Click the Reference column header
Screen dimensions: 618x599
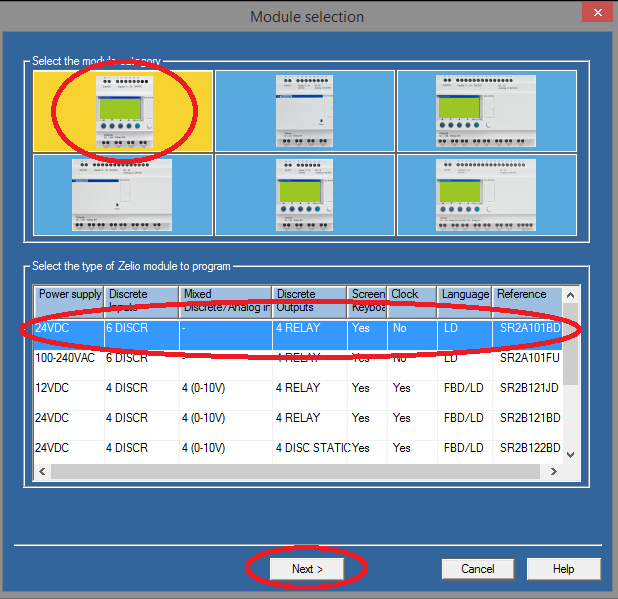tap(527, 302)
